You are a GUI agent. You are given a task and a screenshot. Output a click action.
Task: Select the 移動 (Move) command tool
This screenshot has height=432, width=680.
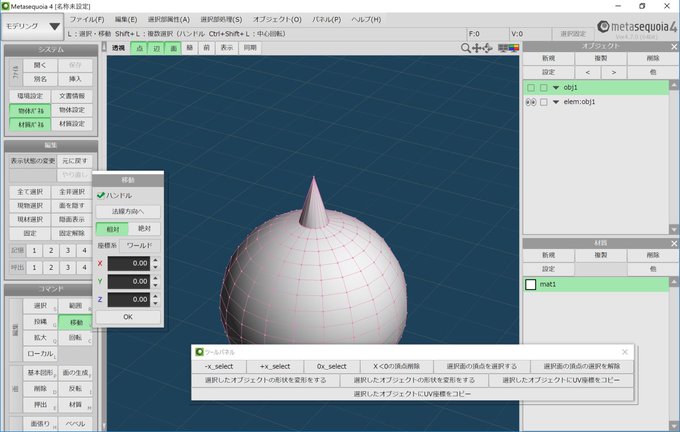click(x=75, y=322)
